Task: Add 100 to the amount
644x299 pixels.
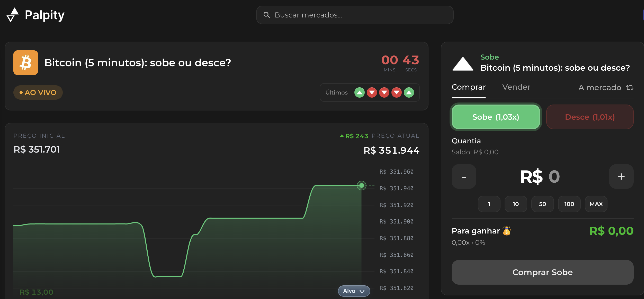Action: 569,204
